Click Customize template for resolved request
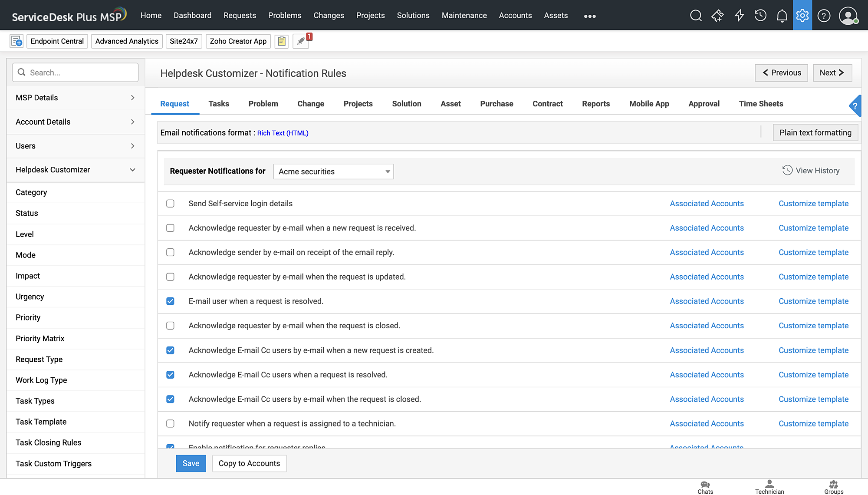 tap(813, 301)
